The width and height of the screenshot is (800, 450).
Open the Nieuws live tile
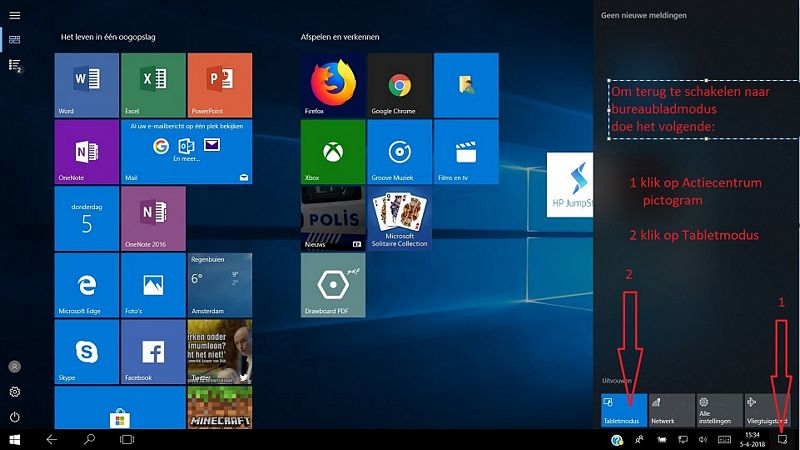click(x=333, y=218)
